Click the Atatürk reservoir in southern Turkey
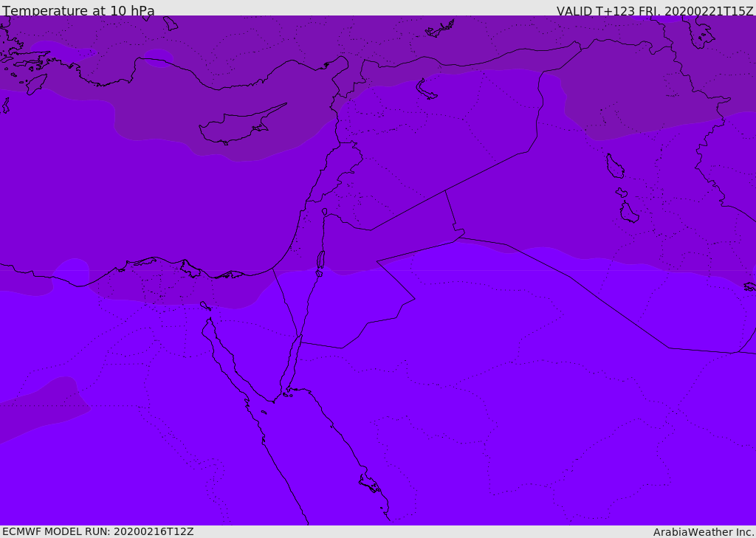Viewport: 756px width, 538px height. [440, 29]
